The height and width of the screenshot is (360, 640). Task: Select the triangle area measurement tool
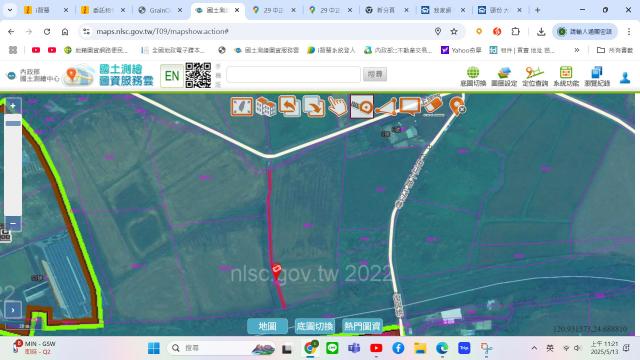click(x=386, y=107)
